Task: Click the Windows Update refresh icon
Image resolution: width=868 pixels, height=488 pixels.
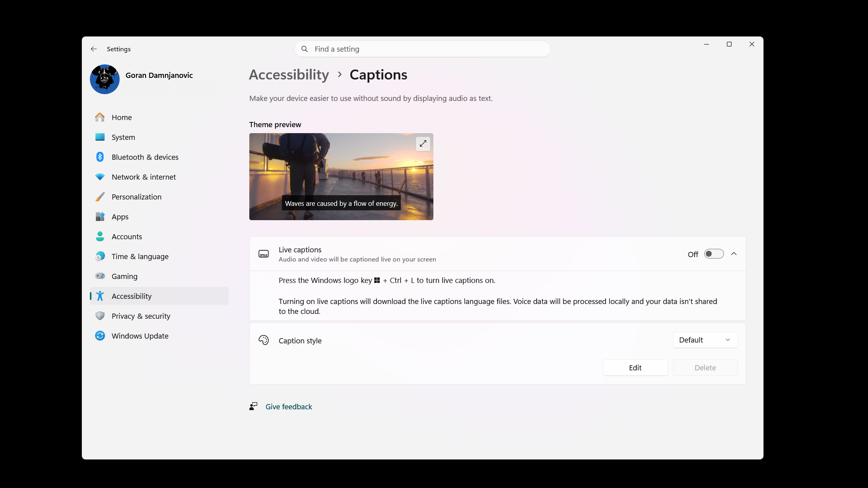Action: (x=100, y=336)
